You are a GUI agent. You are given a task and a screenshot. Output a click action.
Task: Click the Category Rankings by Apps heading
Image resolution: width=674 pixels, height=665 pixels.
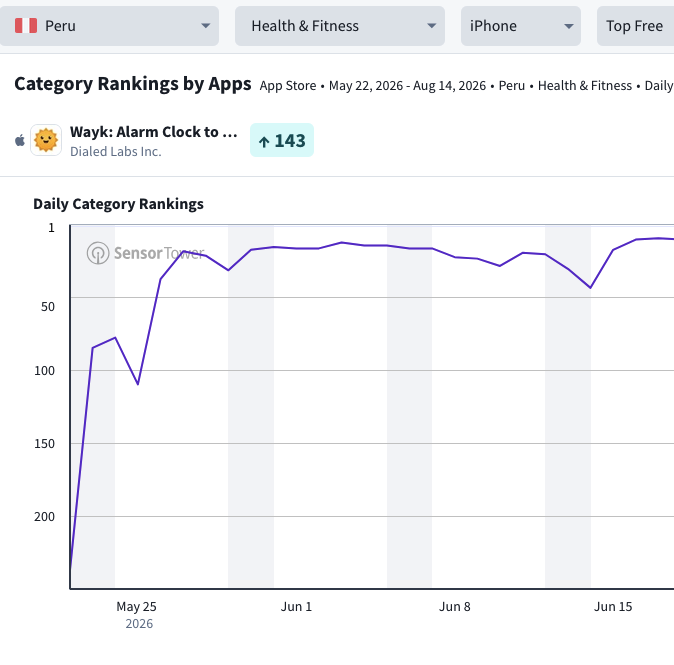pyautogui.click(x=133, y=84)
